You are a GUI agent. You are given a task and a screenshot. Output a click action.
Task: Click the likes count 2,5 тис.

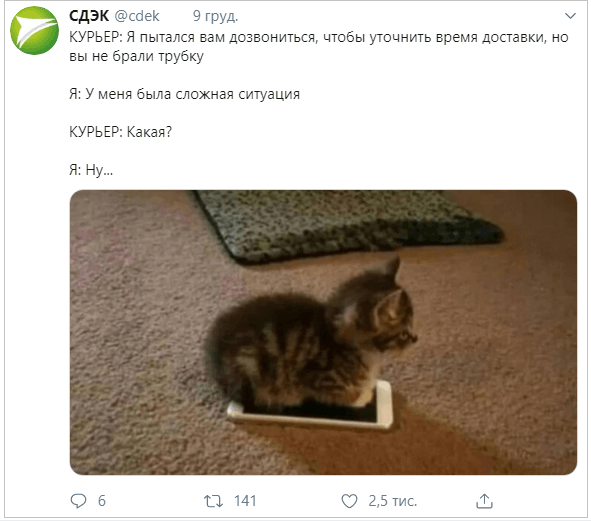tap(392, 501)
